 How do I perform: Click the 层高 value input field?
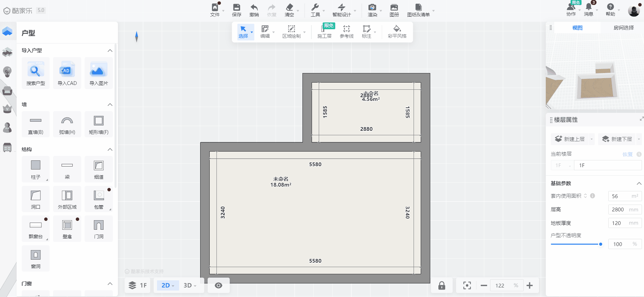click(619, 210)
